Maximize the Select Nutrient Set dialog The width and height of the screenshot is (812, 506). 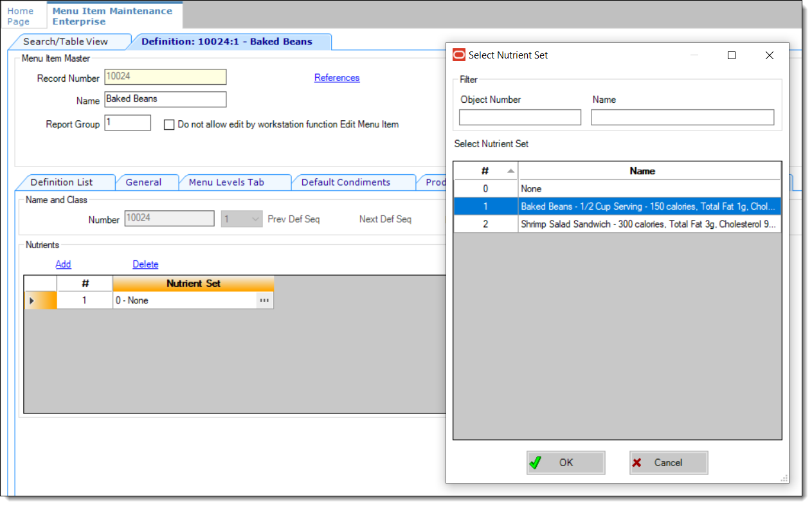[732, 55]
